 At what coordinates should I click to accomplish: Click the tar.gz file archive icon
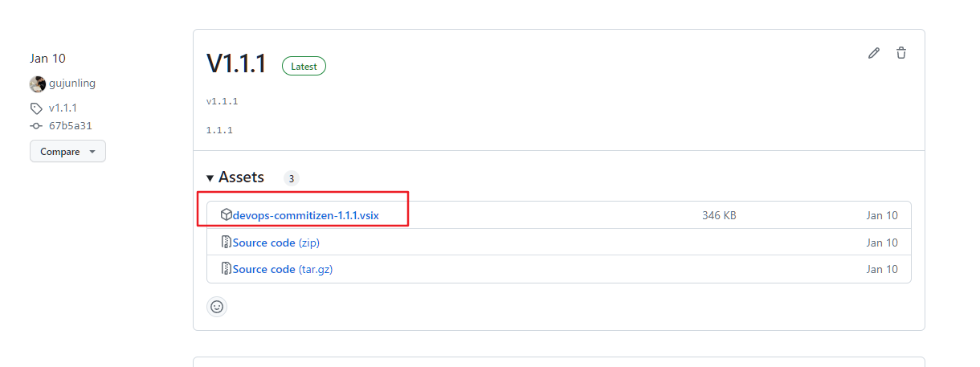coord(227,270)
